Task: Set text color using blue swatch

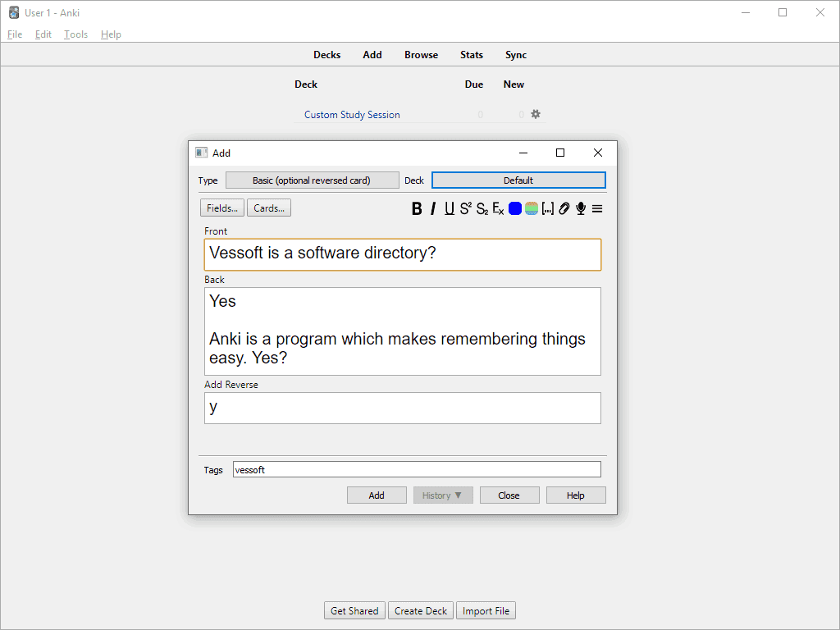Action: click(515, 208)
